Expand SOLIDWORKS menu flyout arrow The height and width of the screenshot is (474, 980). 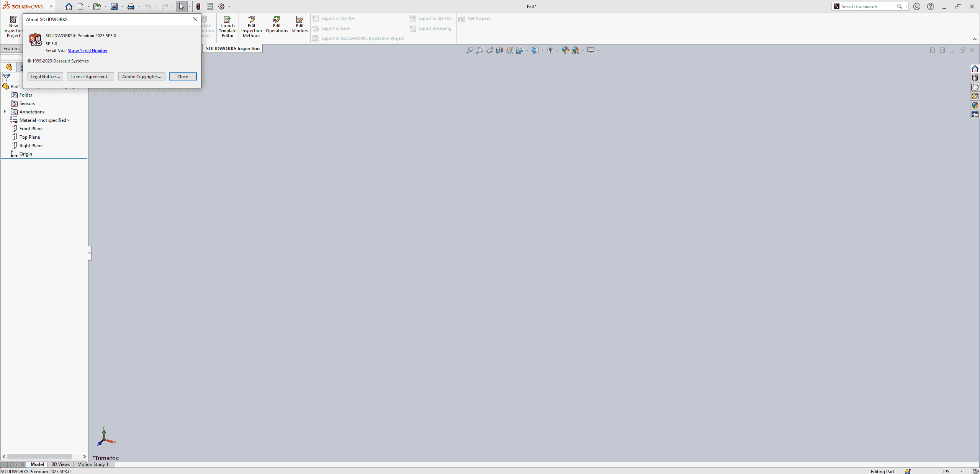pyautogui.click(x=51, y=7)
